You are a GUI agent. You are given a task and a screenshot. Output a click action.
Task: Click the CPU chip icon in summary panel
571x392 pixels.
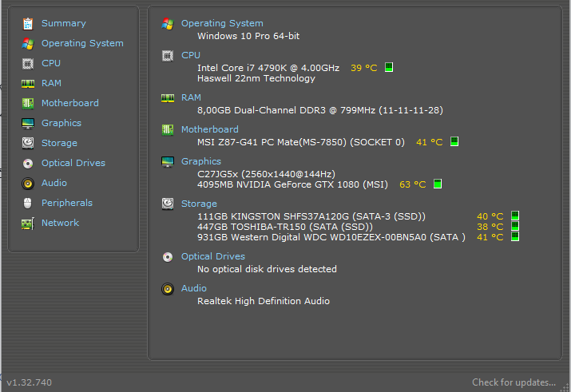coord(168,56)
